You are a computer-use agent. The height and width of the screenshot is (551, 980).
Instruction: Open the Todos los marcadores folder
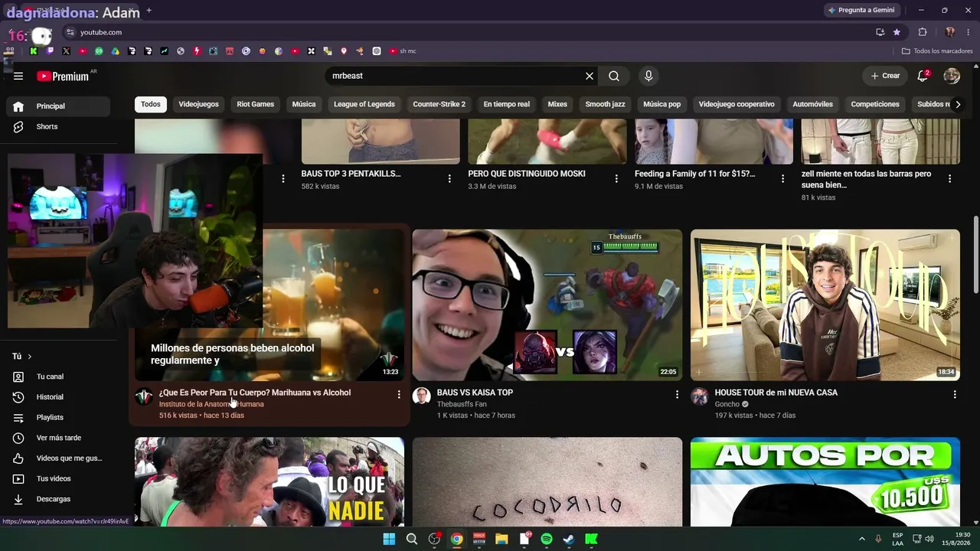[937, 51]
